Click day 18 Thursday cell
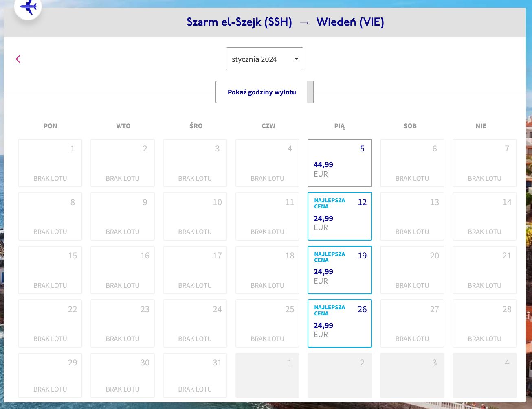The width and height of the screenshot is (532, 409). pos(267,270)
